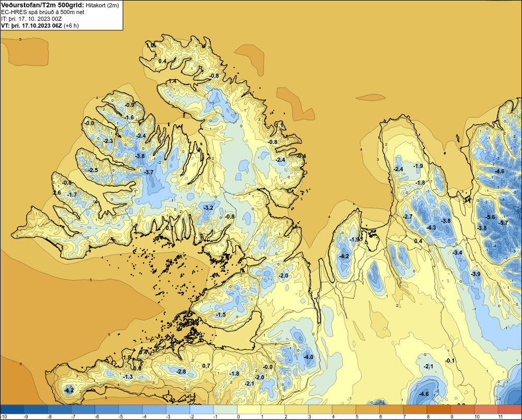
Task: Click the title 'Veðurstofan/T2m 500grid:'
Action: 43,5
